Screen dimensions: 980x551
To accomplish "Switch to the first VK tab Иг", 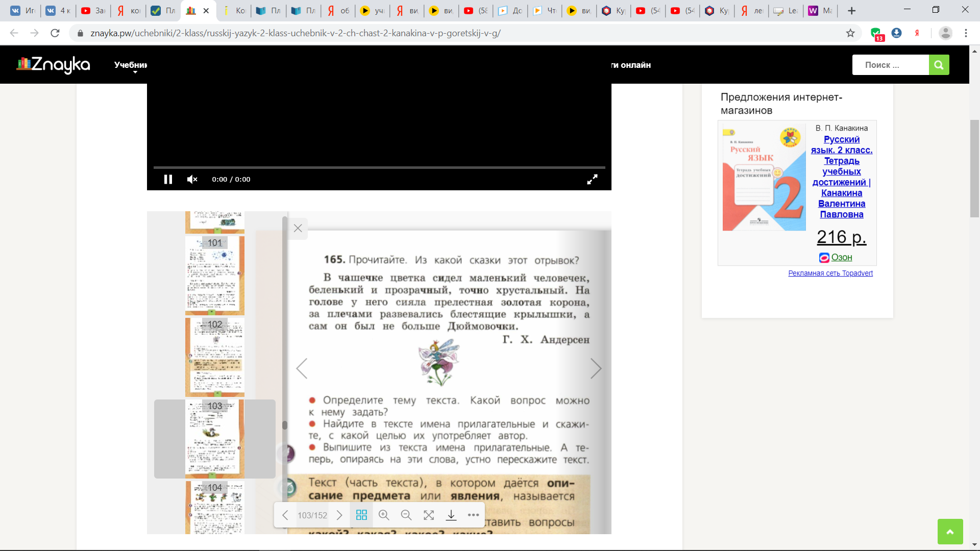I will [23, 11].
